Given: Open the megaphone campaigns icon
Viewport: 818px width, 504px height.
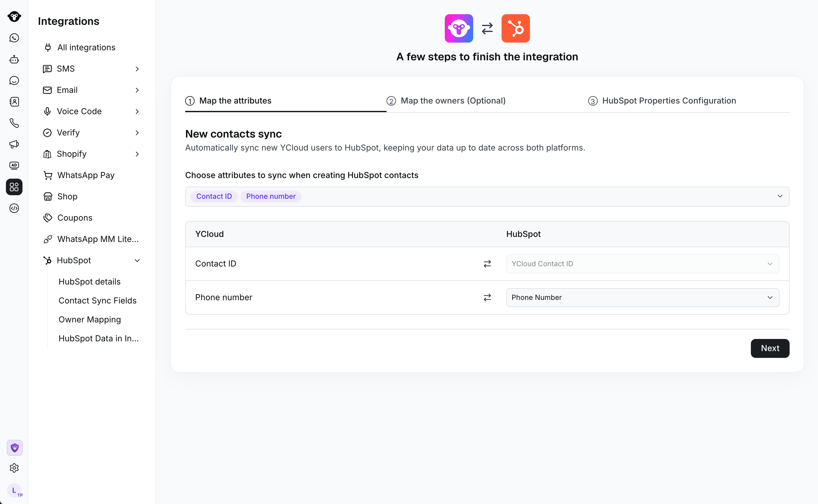Looking at the screenshot, I should (x=14, y=144).
